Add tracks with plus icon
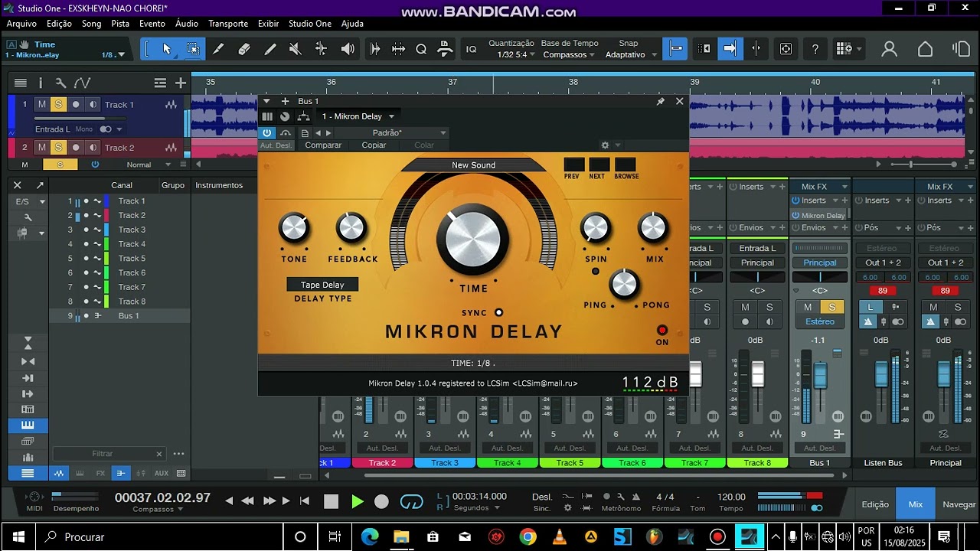Viewport: 980px width, 551px height. tap(181, 83)
